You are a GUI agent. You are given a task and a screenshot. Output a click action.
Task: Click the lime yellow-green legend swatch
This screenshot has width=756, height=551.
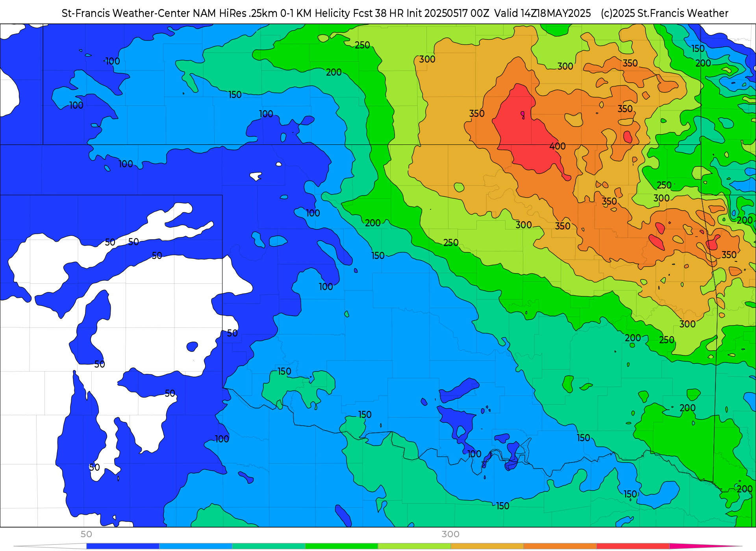point(414,546)
